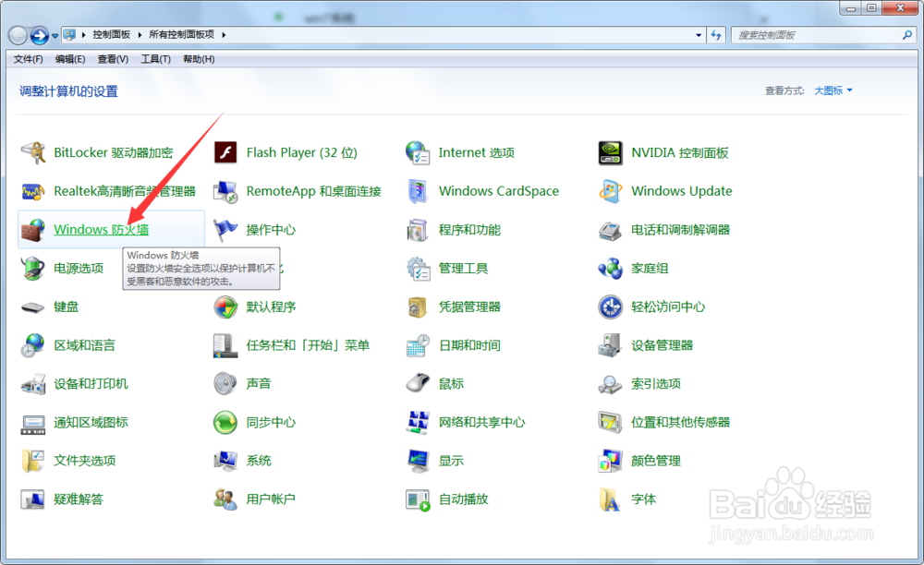Open the 家庭组 icon
This screenshot has height=565, width=924.
point(610,269)
